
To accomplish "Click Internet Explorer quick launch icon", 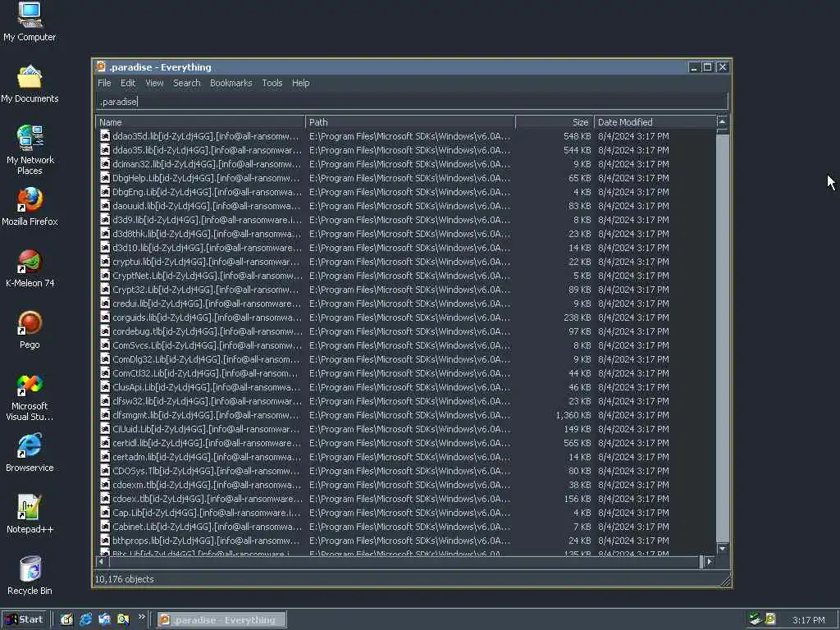I will 85,619.
